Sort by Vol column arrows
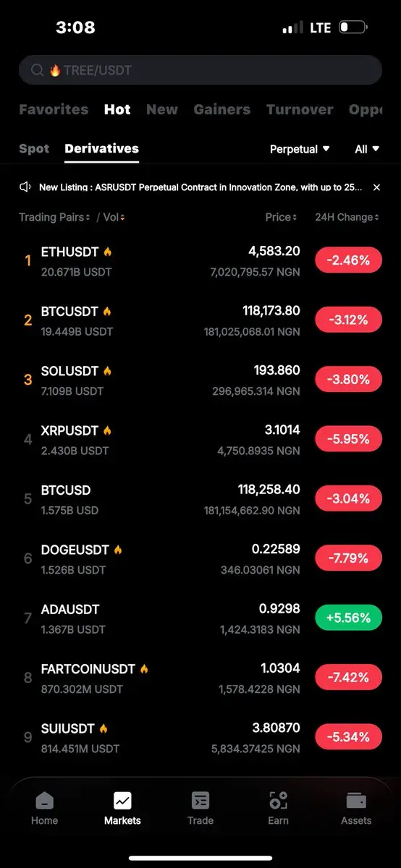Viewport: 401px width, 868px height. click(x=114, y=217)
